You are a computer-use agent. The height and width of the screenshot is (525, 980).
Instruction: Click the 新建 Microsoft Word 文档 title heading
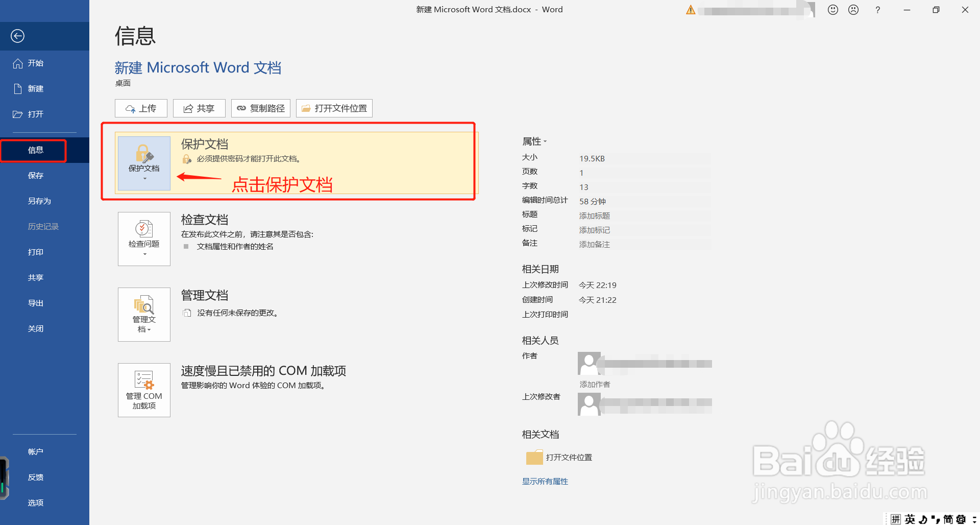coord(198,67)
